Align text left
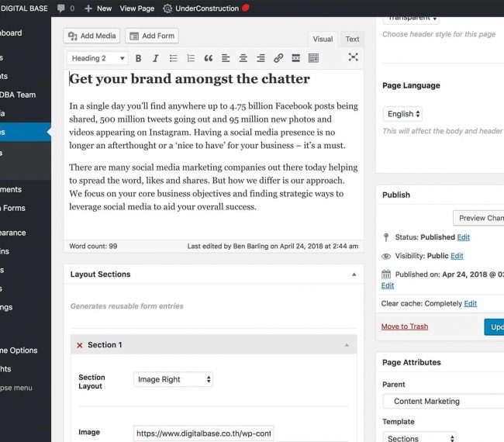 226,58
